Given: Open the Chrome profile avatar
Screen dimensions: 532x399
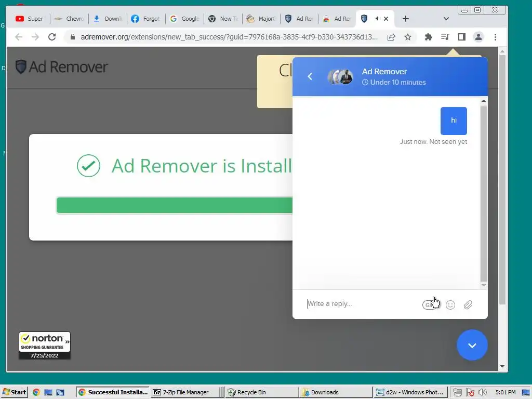Looking at the screenshot, I should click(x=478, y=37).
